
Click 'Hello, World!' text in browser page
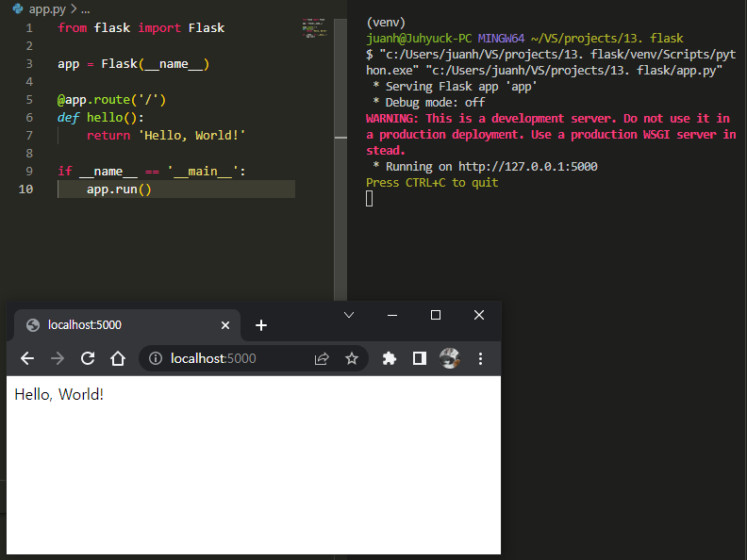(x=59, y=394)
